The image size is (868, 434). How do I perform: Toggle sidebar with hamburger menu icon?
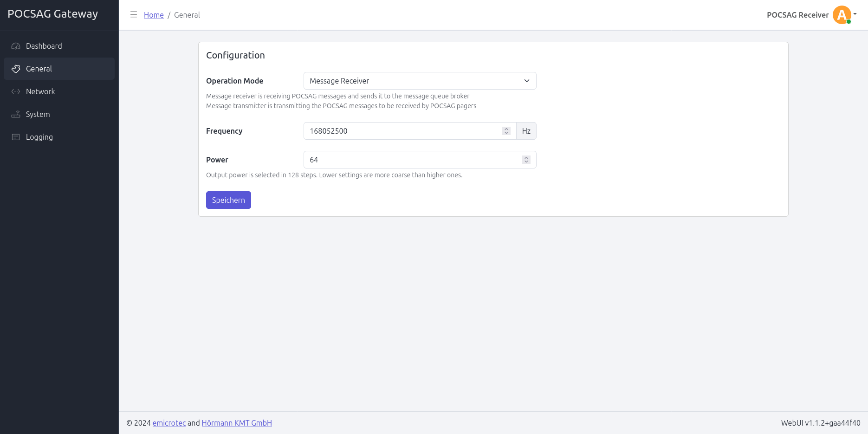[x=134, y=15]
